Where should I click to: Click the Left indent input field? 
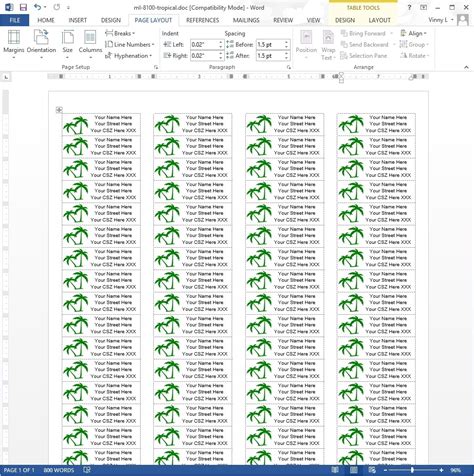(x=204, y=44)
